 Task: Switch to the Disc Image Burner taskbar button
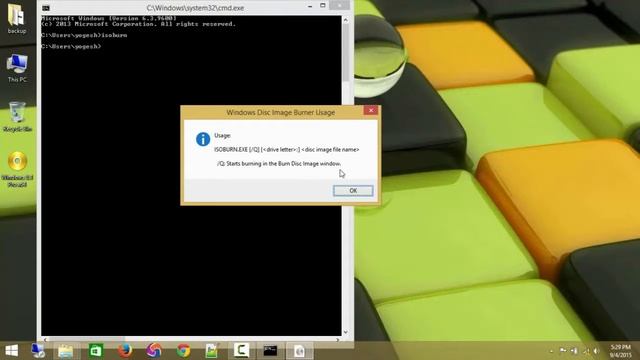(x=299, y=351)
